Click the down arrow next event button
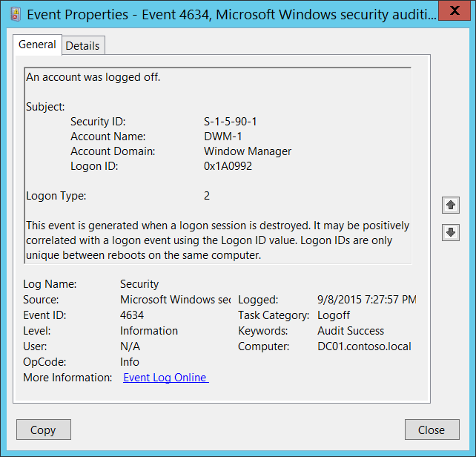 click(x=450, y=232)
